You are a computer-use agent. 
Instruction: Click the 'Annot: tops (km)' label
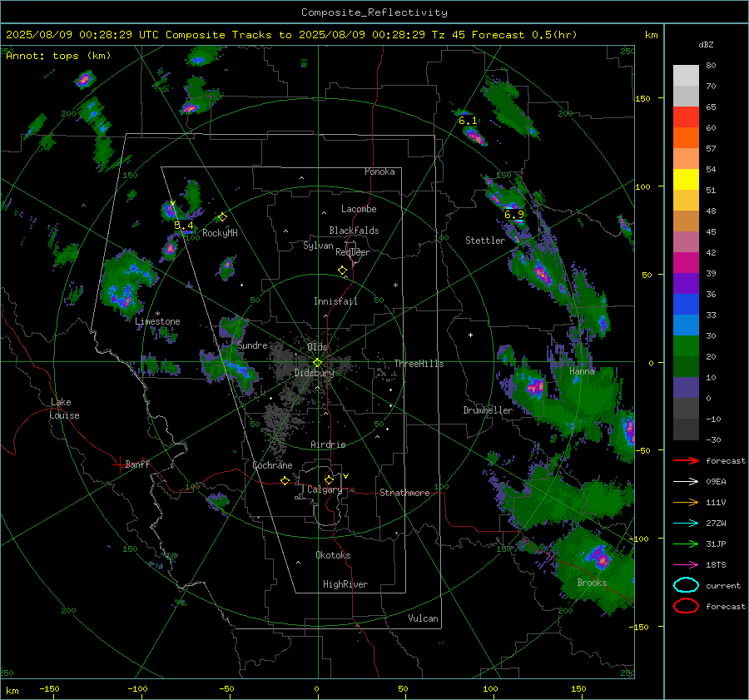[x=58, y=56]
